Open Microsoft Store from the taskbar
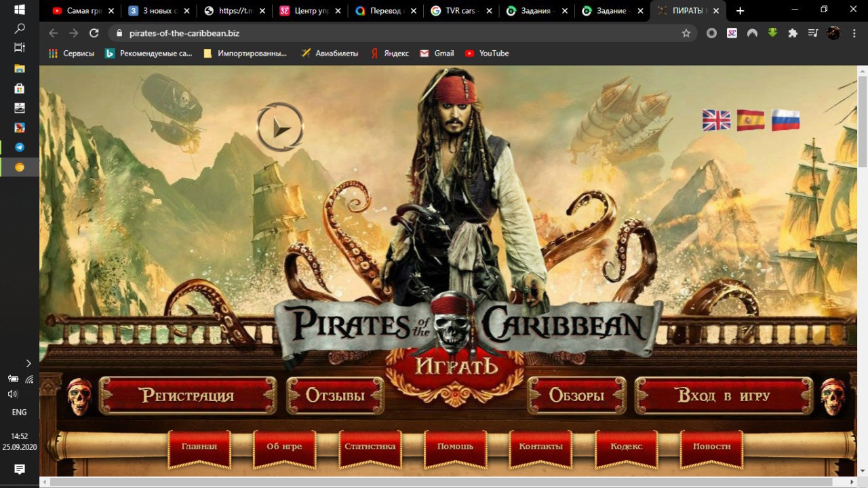Viewport: 868px width, 488px height. 20,88
